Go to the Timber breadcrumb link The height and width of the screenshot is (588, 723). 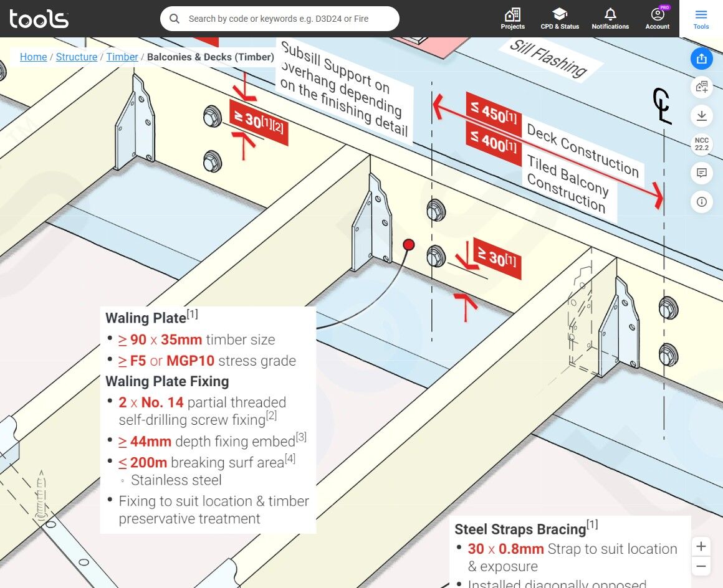click(122, 57)
